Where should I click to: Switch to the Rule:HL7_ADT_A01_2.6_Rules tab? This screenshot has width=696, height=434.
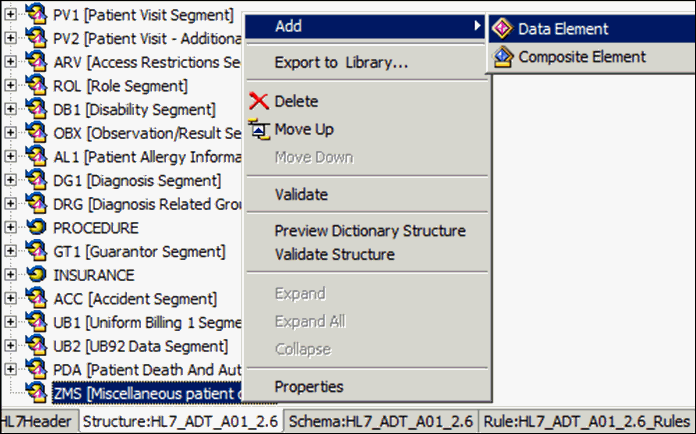[x=587, y=421]
